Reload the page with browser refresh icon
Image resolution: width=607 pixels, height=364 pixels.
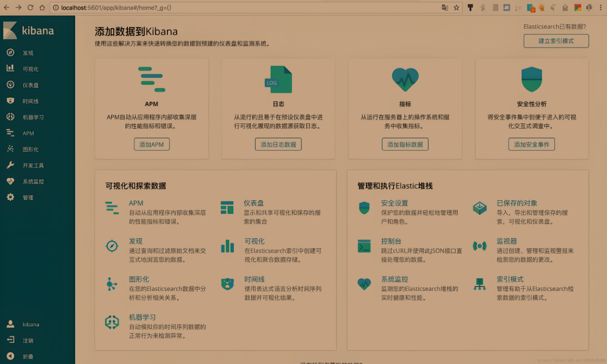(30, 8)
